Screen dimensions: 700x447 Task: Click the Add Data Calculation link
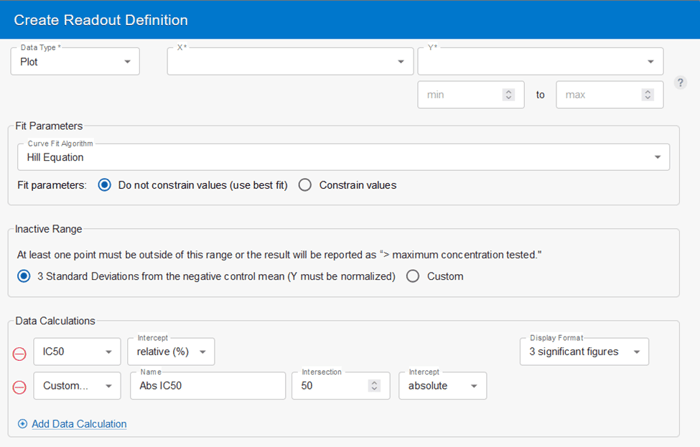click(x=79, y=424)
